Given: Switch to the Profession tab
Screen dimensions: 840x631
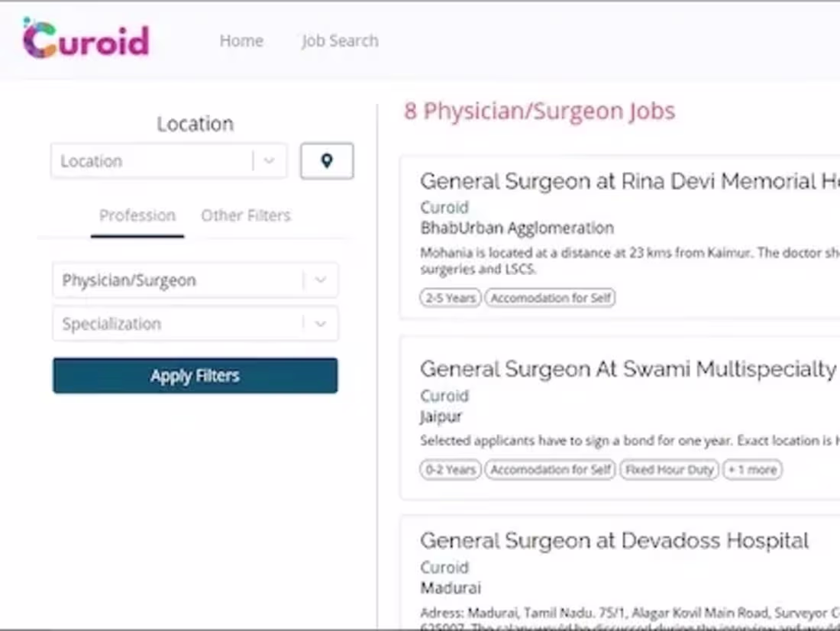Looking at the screenshot, I should pyautogui.click(x=137, y=215).
